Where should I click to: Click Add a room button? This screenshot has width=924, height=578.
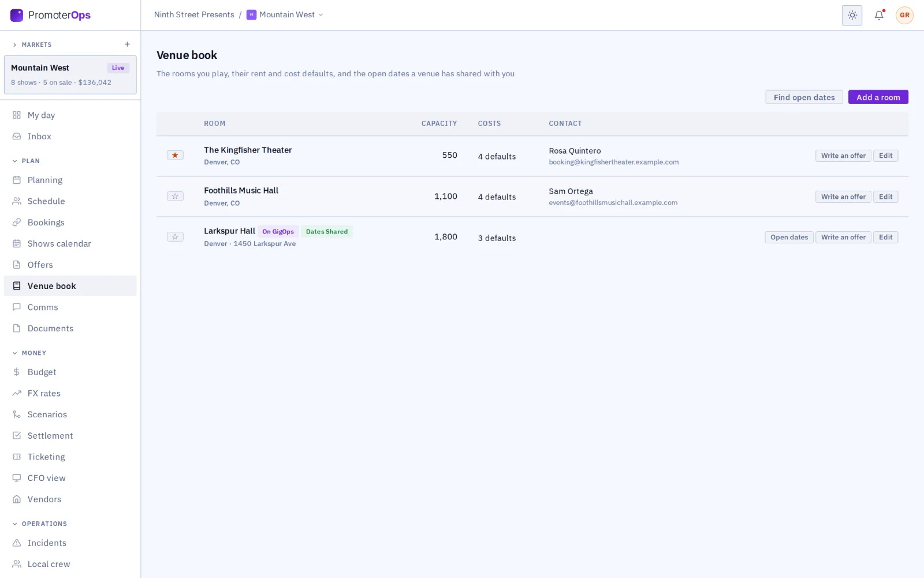pyautogui.click(x=878, y=97)
